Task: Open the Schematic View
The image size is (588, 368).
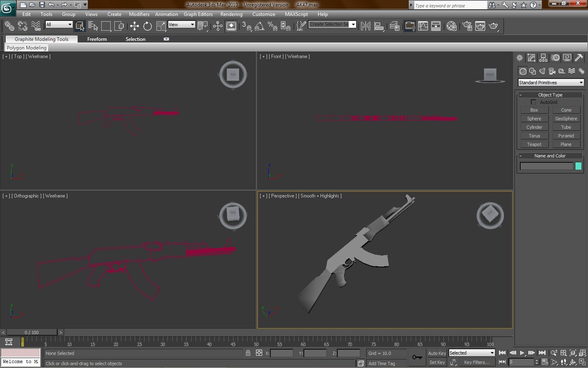Action: pos(436,26)
